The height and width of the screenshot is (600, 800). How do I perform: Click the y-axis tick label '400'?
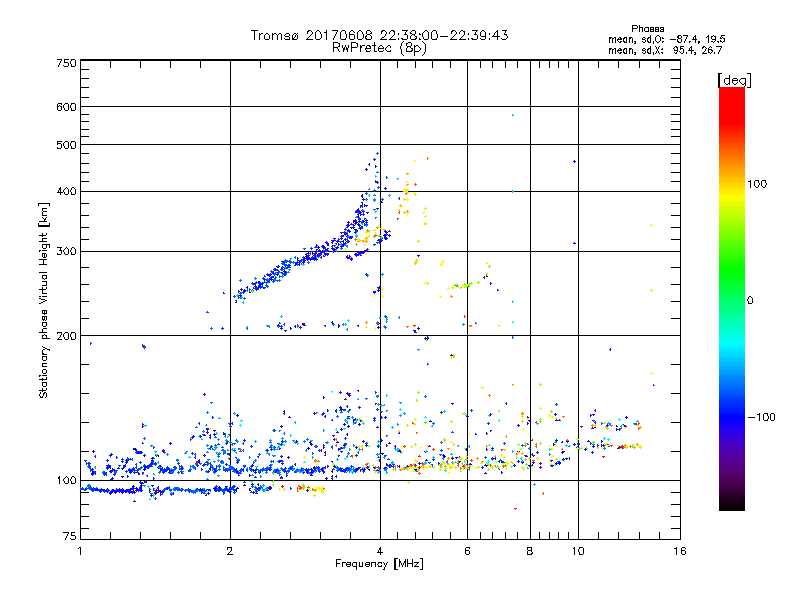pos(67,191)
